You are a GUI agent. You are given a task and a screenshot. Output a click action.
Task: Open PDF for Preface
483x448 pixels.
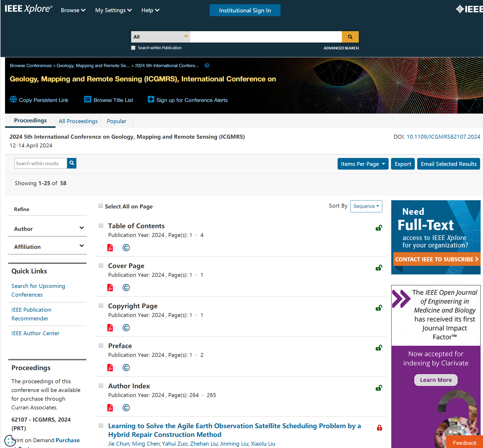click(110, 367)
